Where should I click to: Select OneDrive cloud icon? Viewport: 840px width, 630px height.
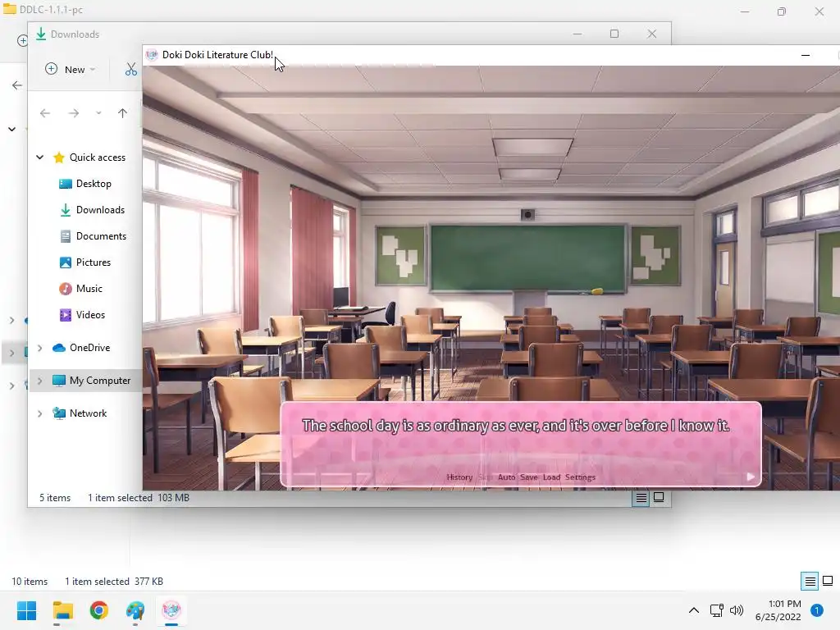[x=59, y=348]
